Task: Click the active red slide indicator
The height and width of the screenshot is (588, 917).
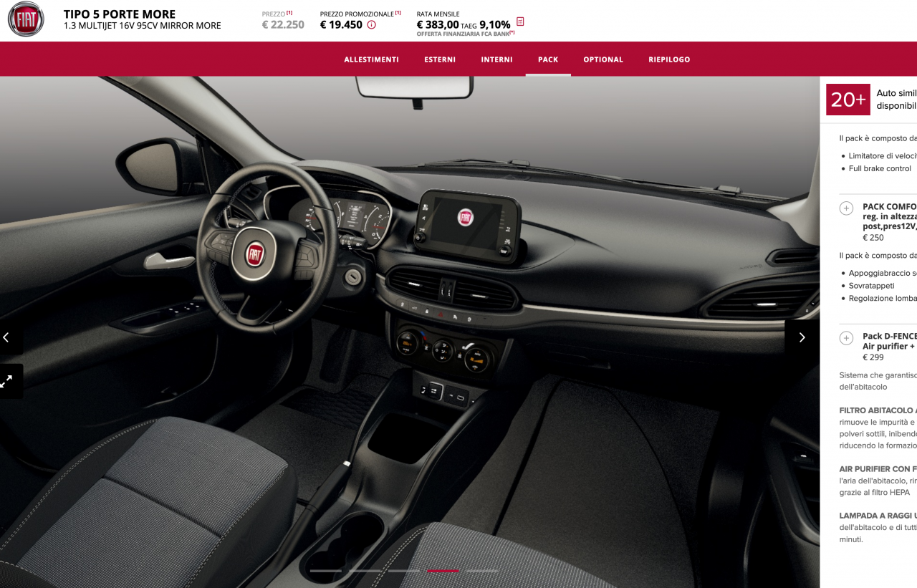Action: 443,571
